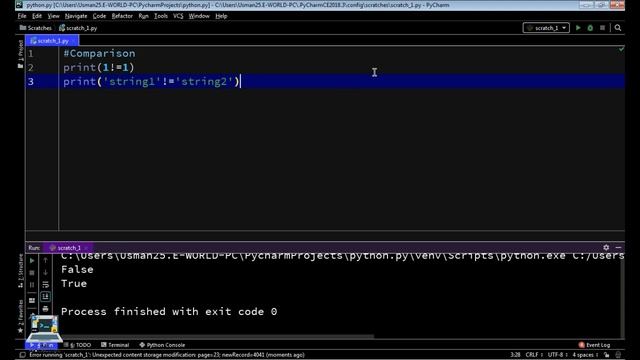Change the 4 spaces indent setting
Viewport: 640px width, 360px height.
click(585, 355)
